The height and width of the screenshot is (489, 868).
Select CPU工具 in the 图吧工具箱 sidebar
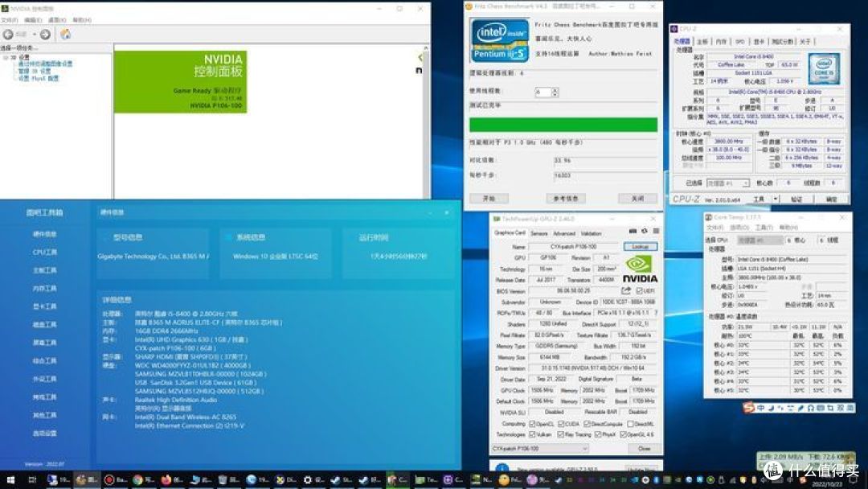tap(45, 253)
